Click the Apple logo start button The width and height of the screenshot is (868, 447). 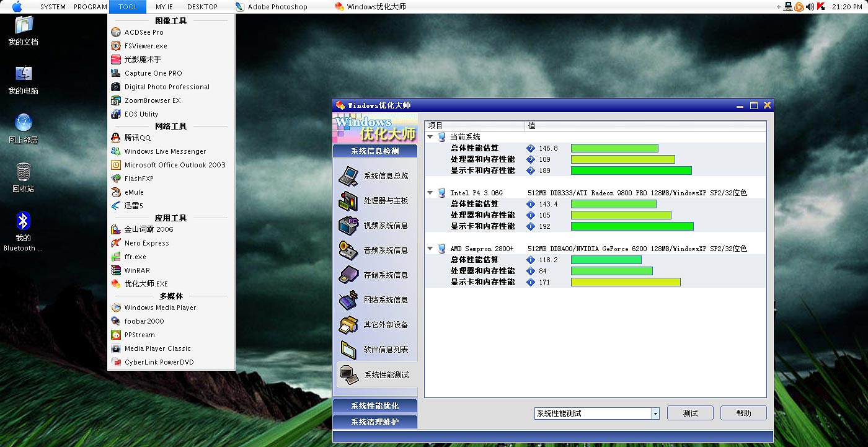17,7
